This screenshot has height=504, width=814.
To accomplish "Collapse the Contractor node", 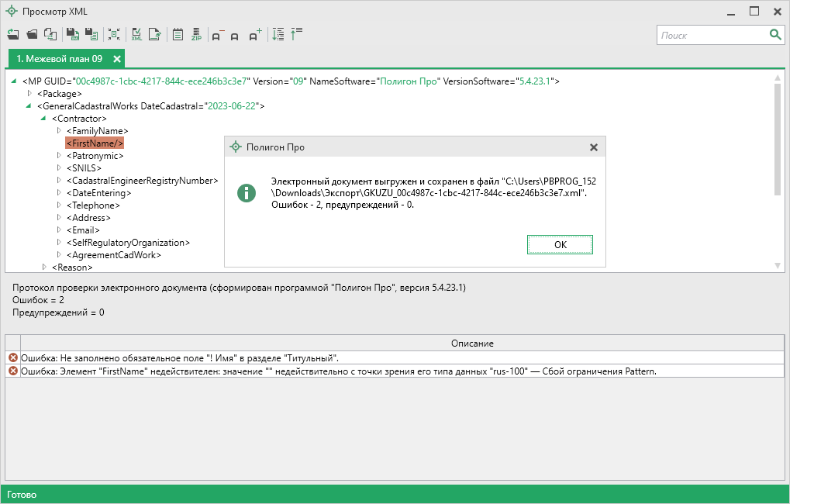I will (43, 118).
